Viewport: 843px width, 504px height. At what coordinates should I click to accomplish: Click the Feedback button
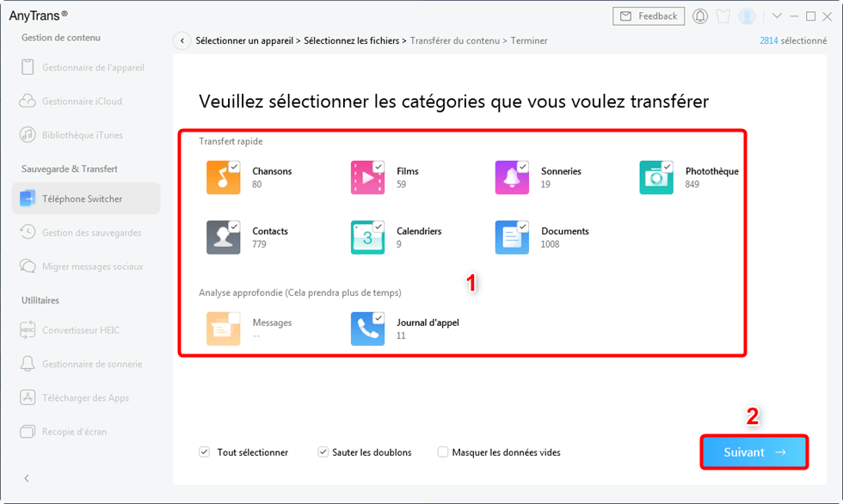coord(649,16)
